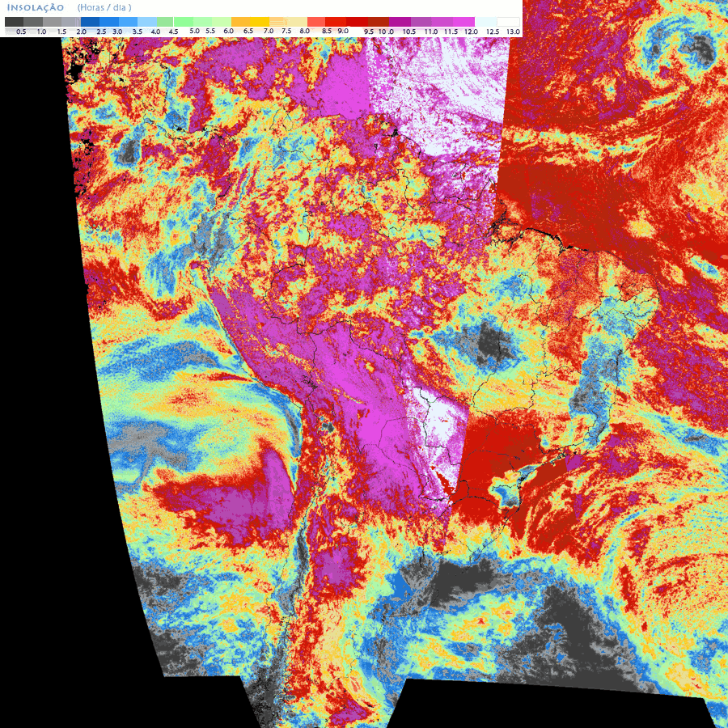Select the 8.0 legend value
Screen dimensions: 728x728
(305, 31)
